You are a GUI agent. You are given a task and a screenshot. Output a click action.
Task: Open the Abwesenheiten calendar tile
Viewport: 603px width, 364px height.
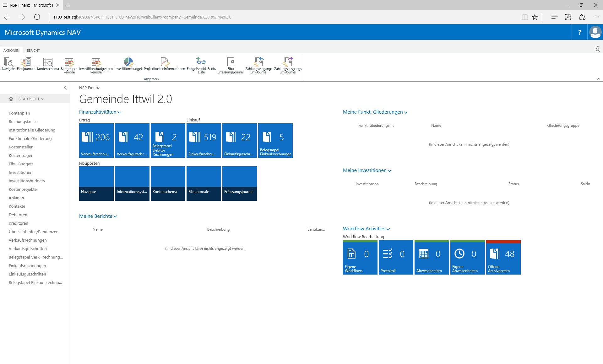432,257
